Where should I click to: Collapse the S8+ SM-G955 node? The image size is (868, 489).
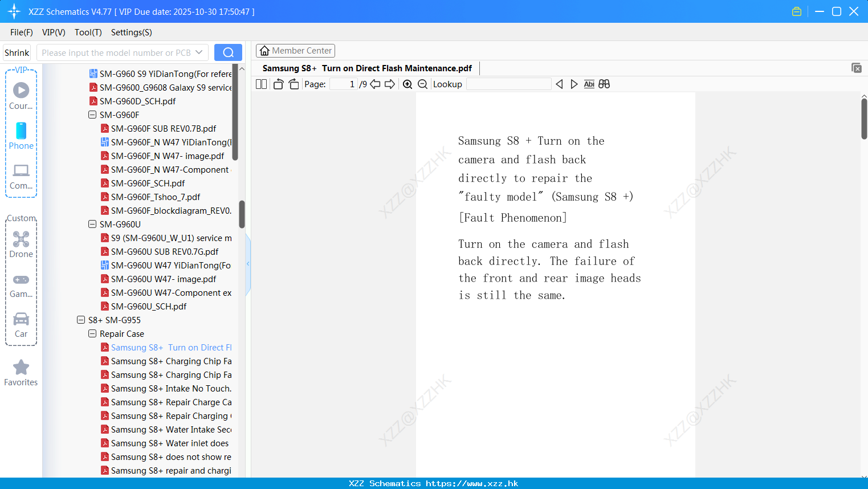[81, 320]
